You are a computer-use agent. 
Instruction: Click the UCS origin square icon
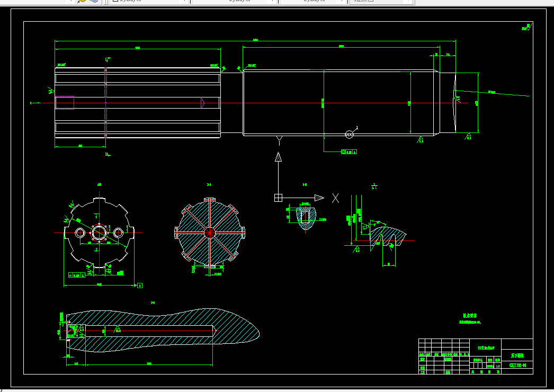coord(278,198)
